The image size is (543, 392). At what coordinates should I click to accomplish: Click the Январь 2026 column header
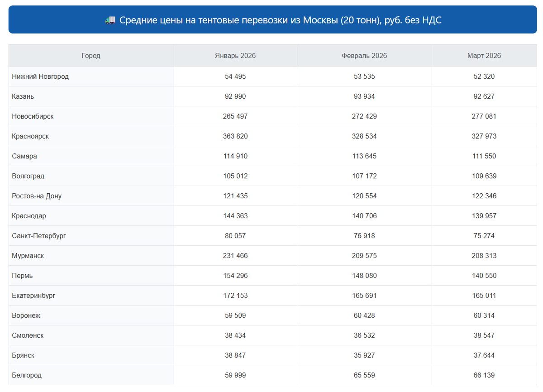tap(235, 56)
